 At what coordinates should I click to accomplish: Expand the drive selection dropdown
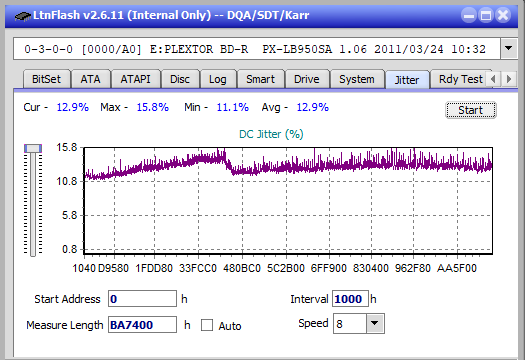click(x=509, y=49)
